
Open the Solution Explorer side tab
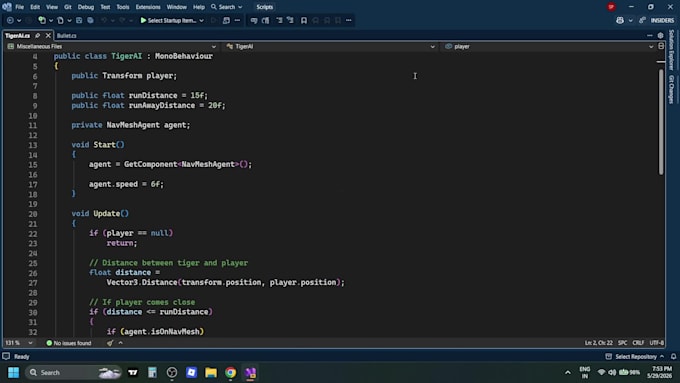pos(671,50)
